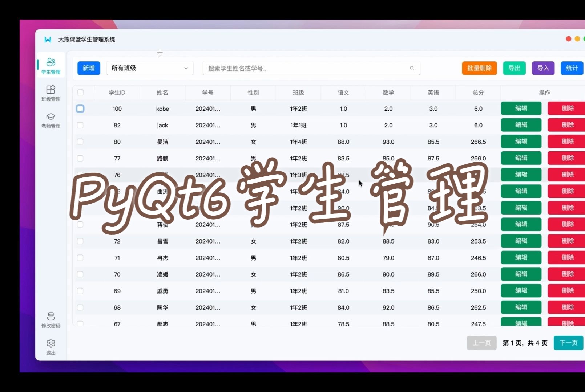
Task: Edit the 冉杰 row
Action: point(521,257)
